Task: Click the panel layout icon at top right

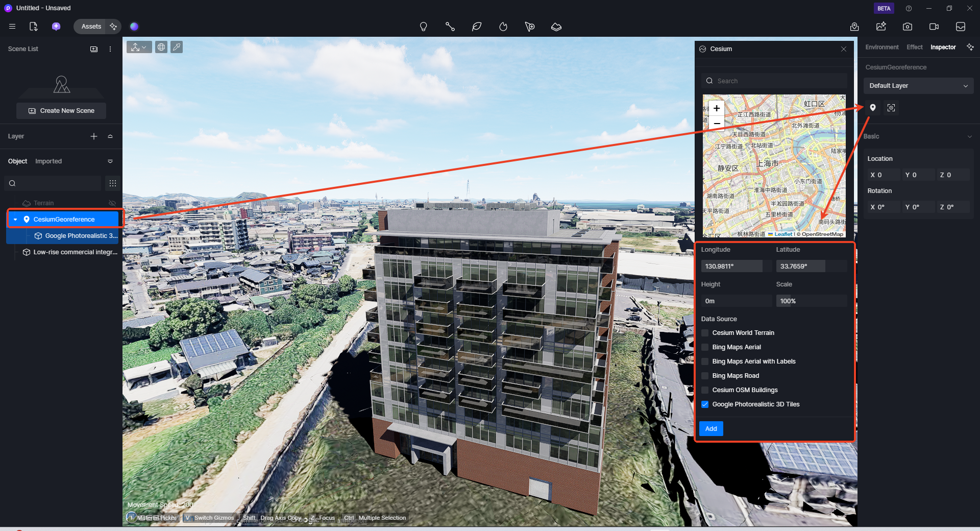Action: 961,27
